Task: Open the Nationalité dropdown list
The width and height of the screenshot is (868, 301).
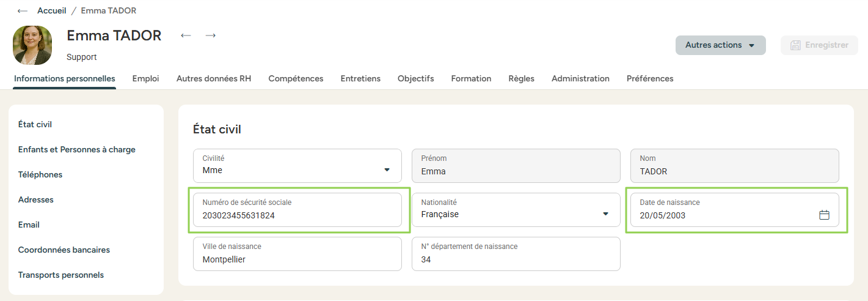Action: [x=605, y=214]
